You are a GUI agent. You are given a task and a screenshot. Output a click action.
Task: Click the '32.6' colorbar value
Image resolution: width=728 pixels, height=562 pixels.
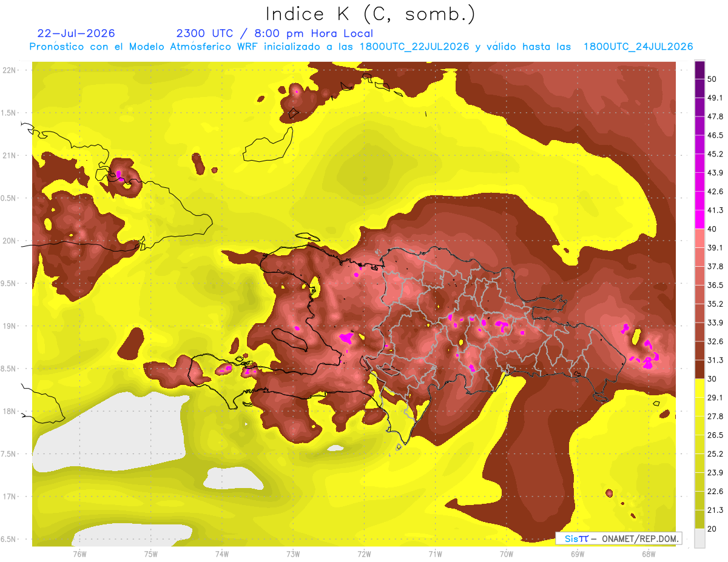click(x=715, y=341)
